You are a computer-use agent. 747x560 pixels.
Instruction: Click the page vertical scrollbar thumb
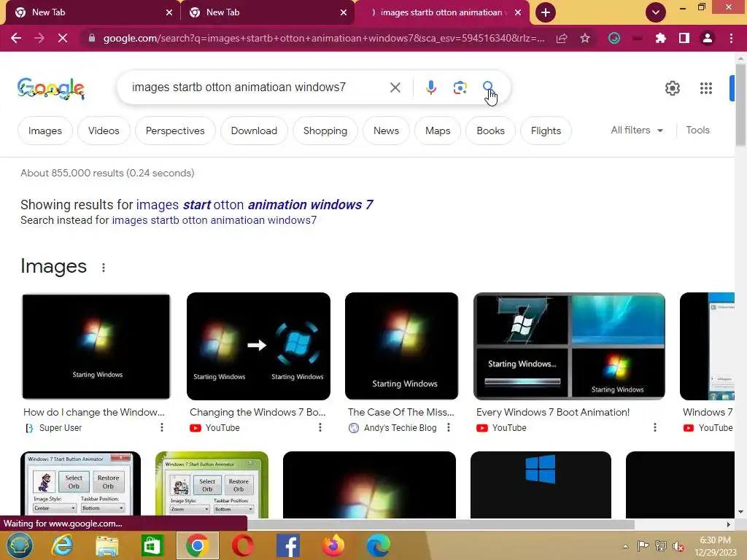pyautogui.click(x=740, y=105)
